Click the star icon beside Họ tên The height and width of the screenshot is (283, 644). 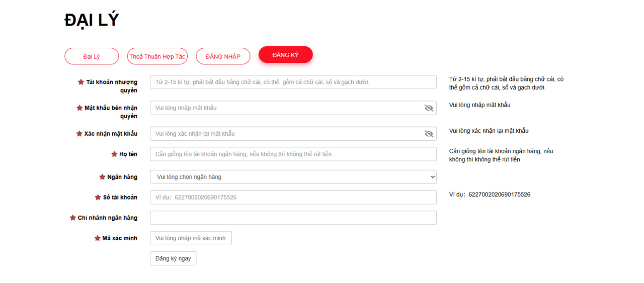tap(114, 154)
